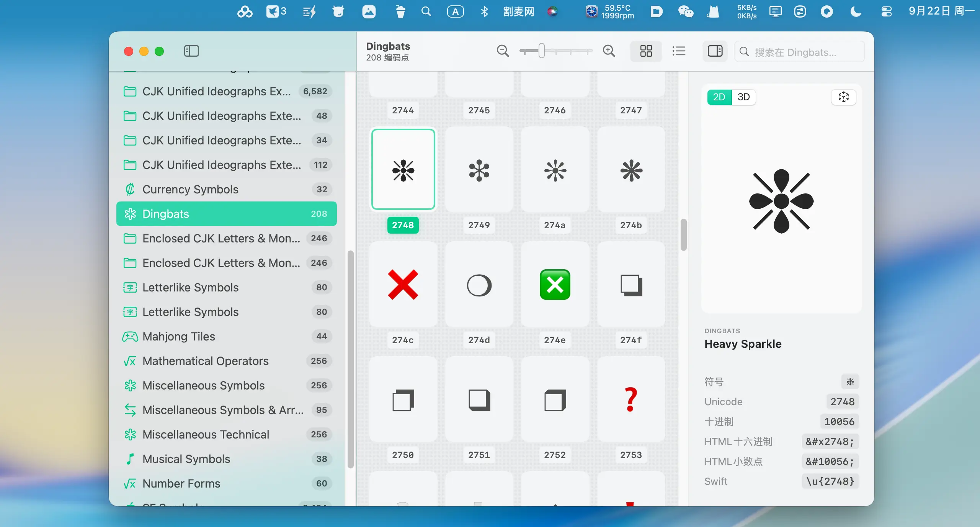Viewport: 980px width, 527px height.
Task: Click the focus frame icon in preview
Action: (843, 97)
